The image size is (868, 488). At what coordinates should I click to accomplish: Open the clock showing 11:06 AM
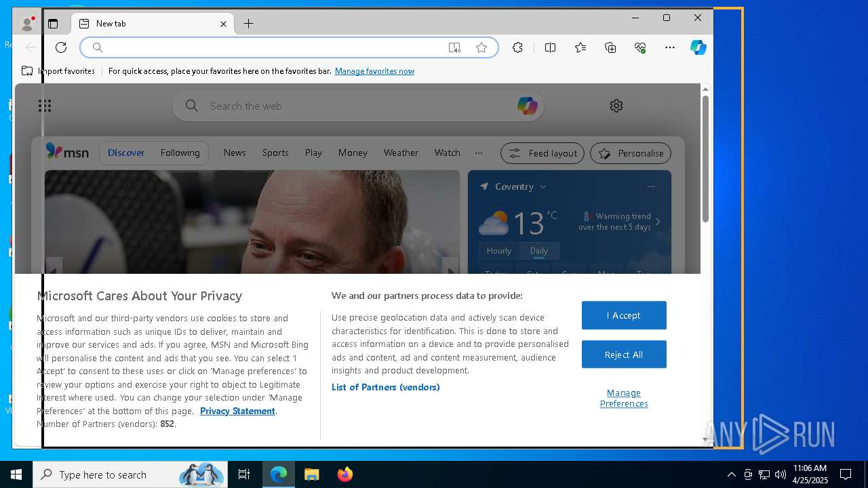[811, 474]
